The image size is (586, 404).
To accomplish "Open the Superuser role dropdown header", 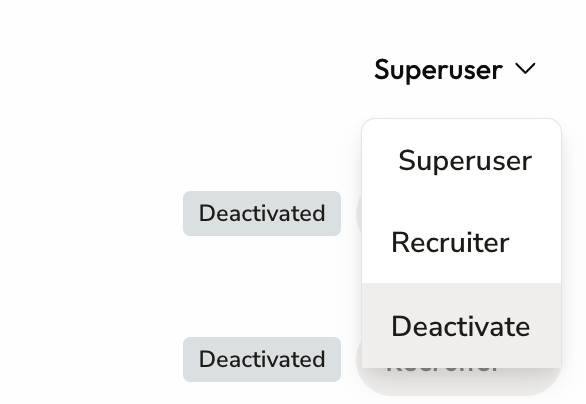I will pyautogui.click(x=455, y=70).
